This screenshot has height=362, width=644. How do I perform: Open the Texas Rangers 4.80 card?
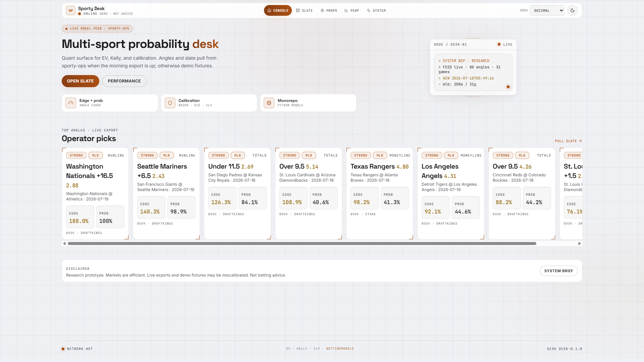click(x=380, y=193)
